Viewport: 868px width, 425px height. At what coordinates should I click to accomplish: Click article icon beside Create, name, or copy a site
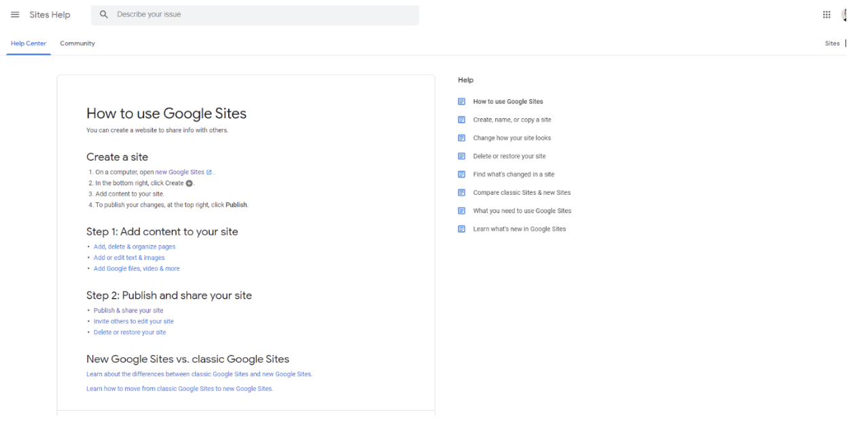click(462, 119)
